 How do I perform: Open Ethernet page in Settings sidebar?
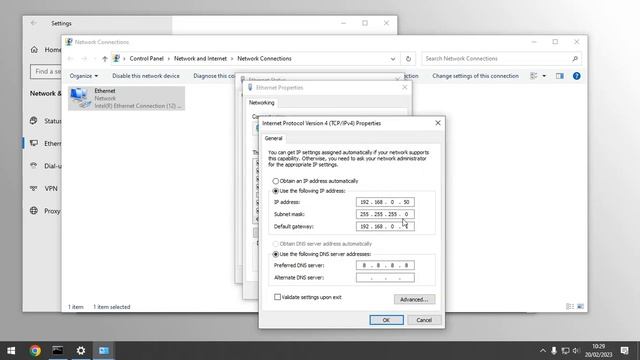(x=45, y=143)
